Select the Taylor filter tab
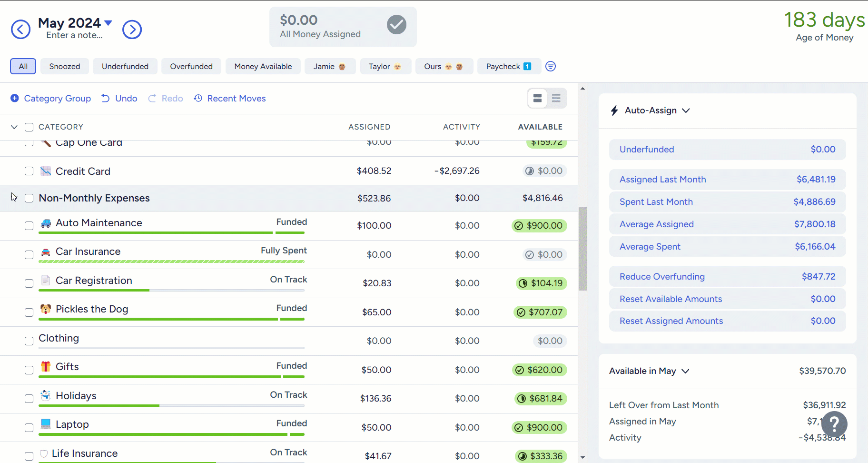 [385, 66]
